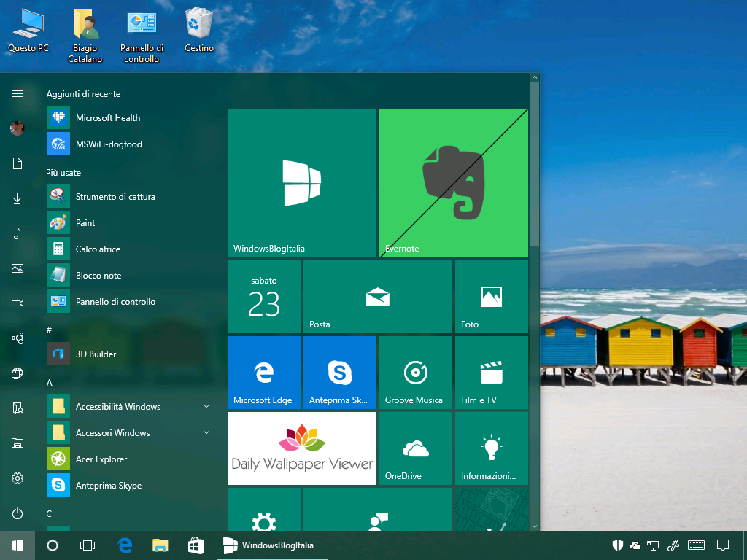
Task: Open the Posta mail tile
Action: (x=378, y=297)
